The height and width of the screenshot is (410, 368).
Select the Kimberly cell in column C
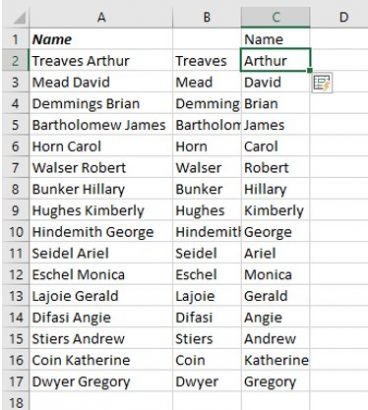[276, 210]
